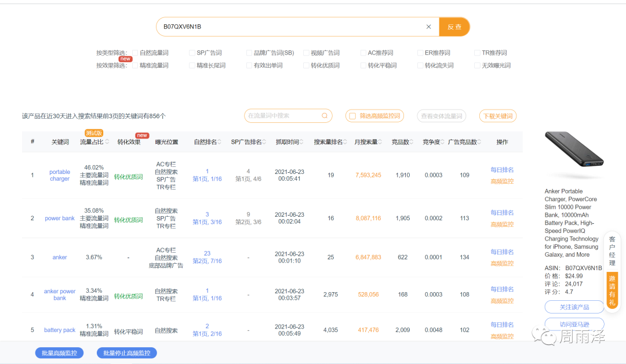
Task: Open 每日排名 for portable charger row
Action: point(502,170)
